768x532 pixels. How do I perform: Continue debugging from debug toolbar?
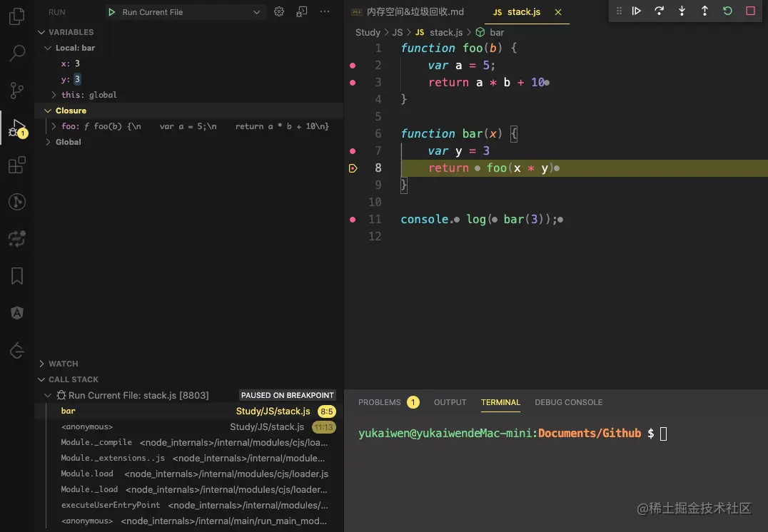pos(636,11)
